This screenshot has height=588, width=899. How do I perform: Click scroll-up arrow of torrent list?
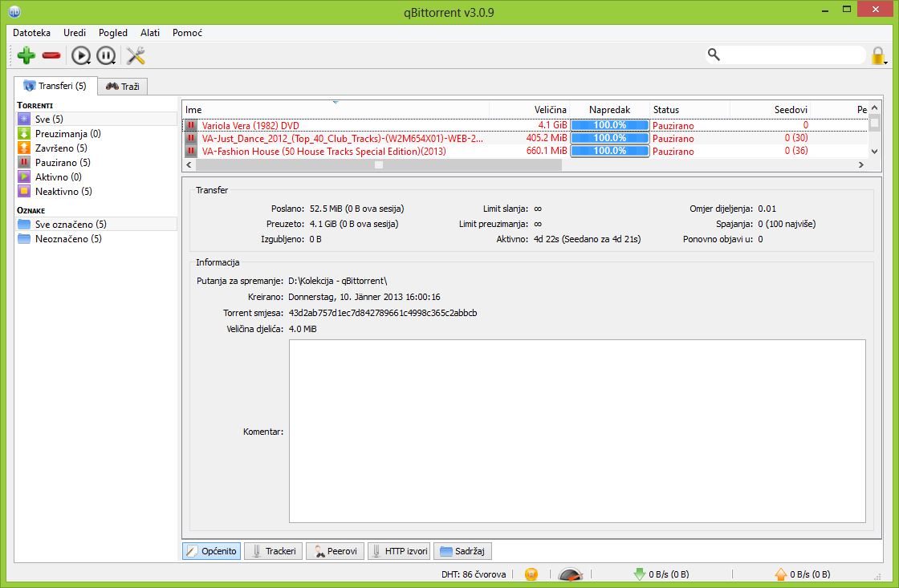(x=874, y=107)
